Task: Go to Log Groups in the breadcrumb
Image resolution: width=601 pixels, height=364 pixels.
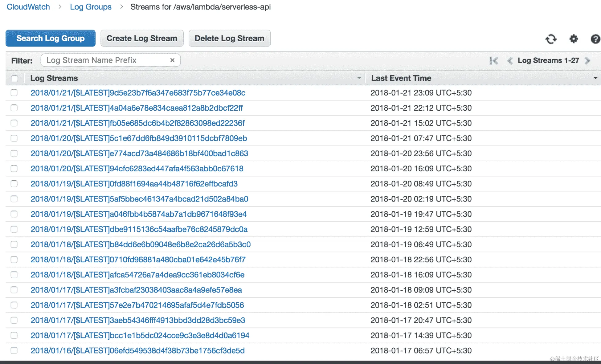Action: [91, 7]
